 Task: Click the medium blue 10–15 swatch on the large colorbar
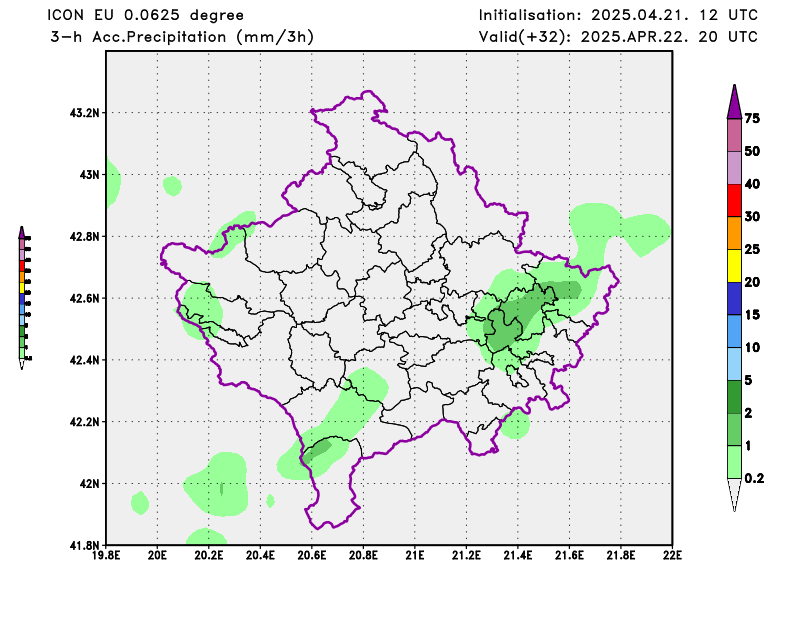point(734,331)
